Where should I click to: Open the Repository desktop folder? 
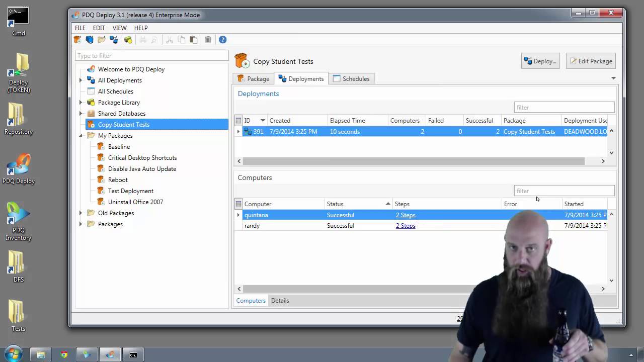[x=19, y=119]
